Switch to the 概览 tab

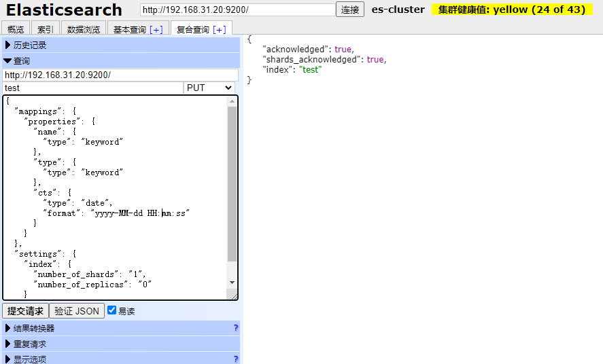(x=16, y=29)
